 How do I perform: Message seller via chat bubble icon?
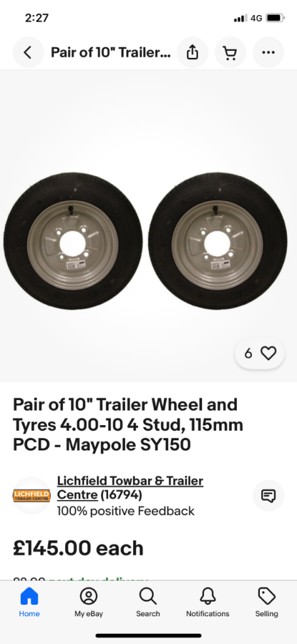(x=268, y=496)
